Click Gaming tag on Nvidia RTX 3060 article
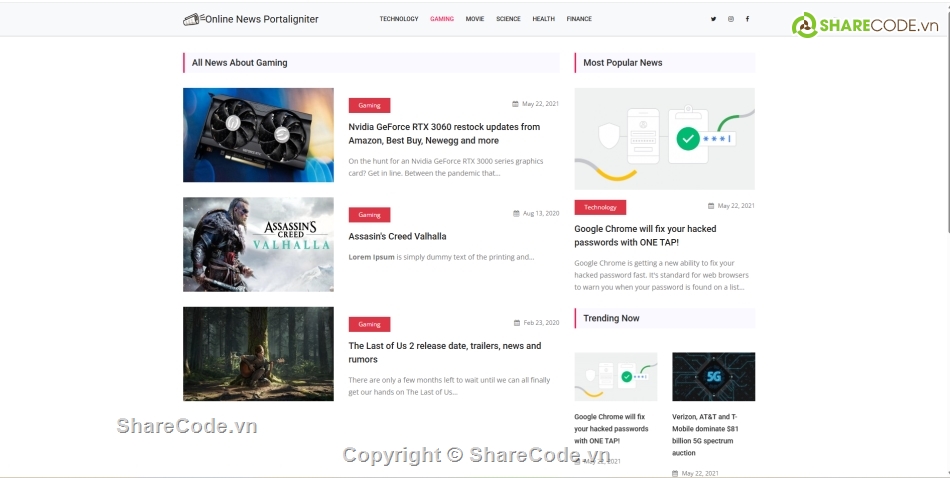950x478 pixels. click(x=369, y=105)
